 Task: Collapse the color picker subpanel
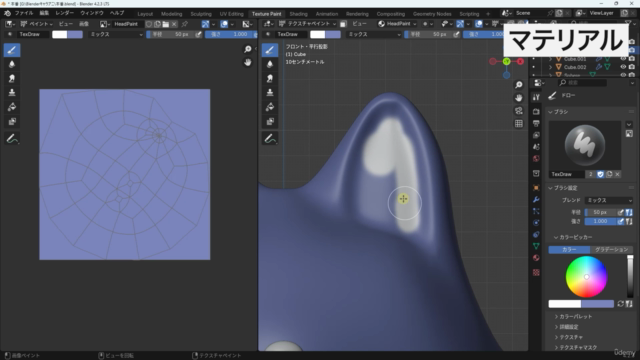point(556,237)
